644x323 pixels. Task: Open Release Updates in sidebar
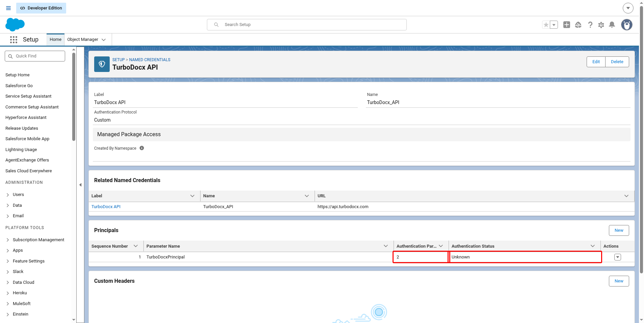pos(22,128)
